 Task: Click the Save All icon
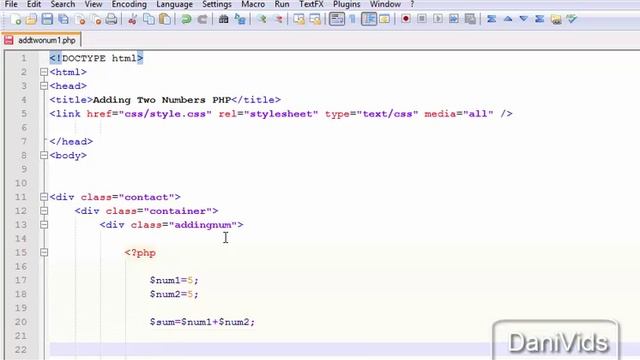tap(63, 19)
